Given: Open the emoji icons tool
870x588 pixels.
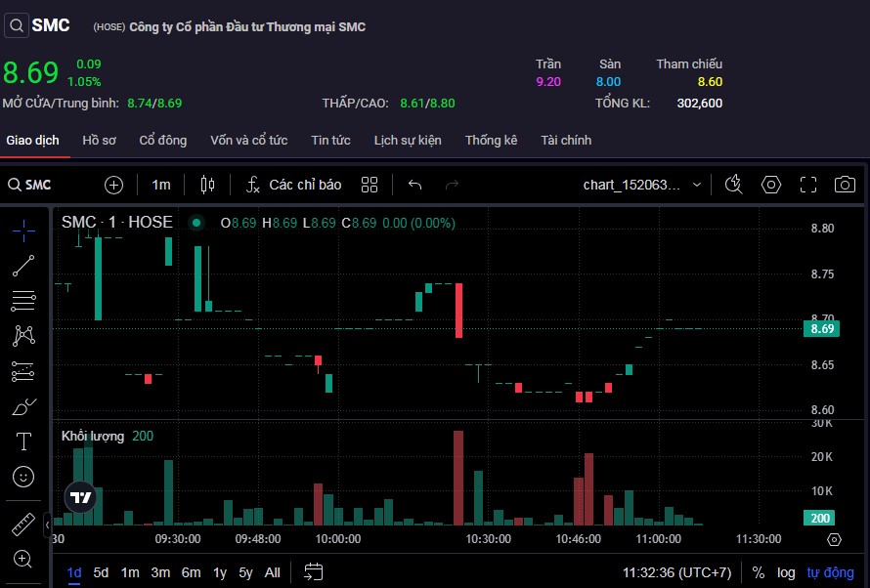Looking at the screenshot, I should coord(23,477).
